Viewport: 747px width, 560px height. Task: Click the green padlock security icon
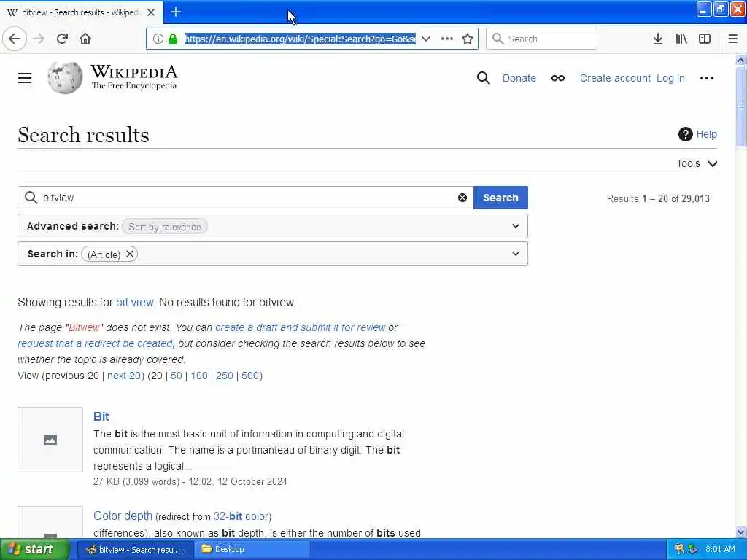[x=173, y=39]
